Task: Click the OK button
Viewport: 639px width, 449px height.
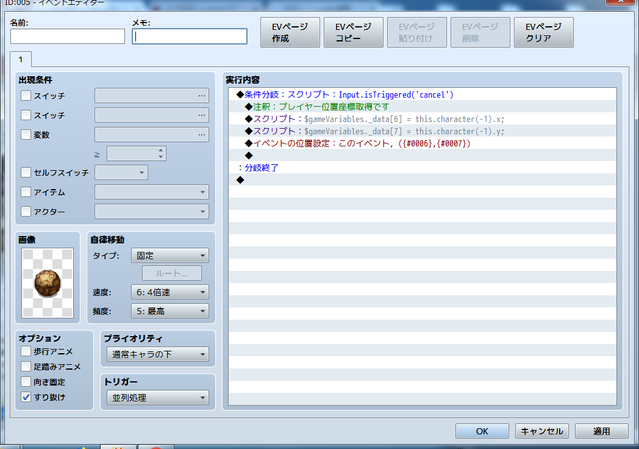Action: [482, 431]
